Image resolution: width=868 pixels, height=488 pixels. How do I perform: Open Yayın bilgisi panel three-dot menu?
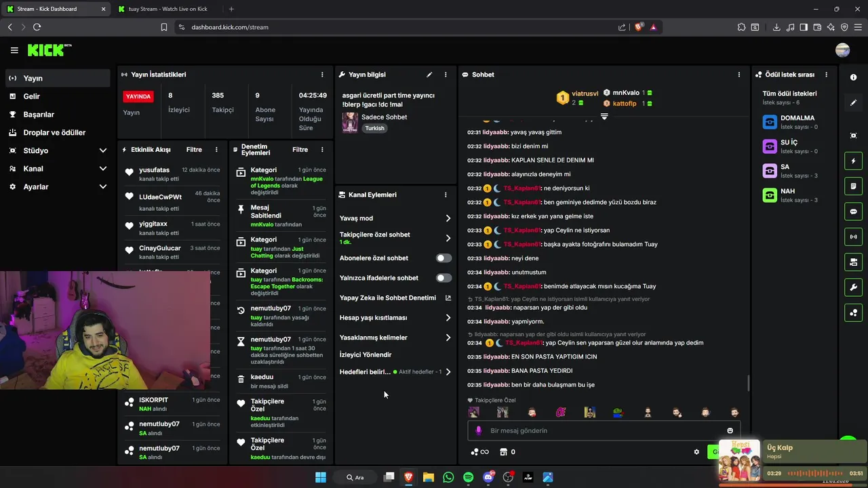coord(446,75)
